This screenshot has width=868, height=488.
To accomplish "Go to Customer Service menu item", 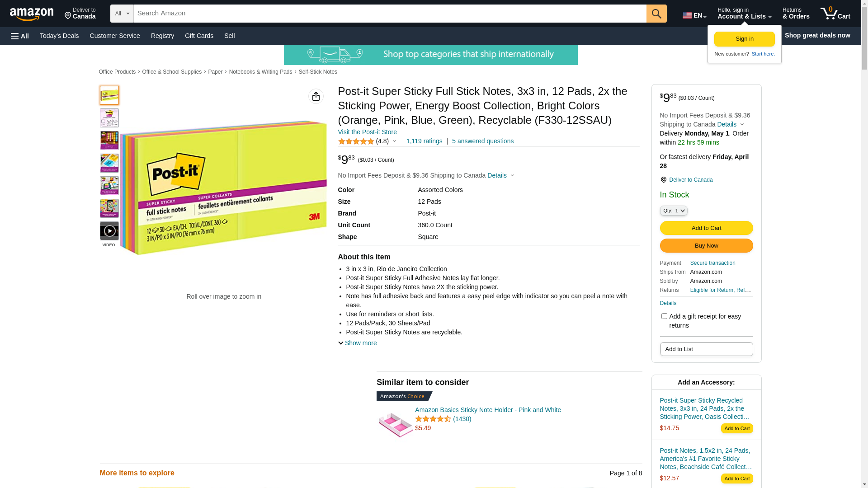I will pyautogui.click(x=115, y=36).
